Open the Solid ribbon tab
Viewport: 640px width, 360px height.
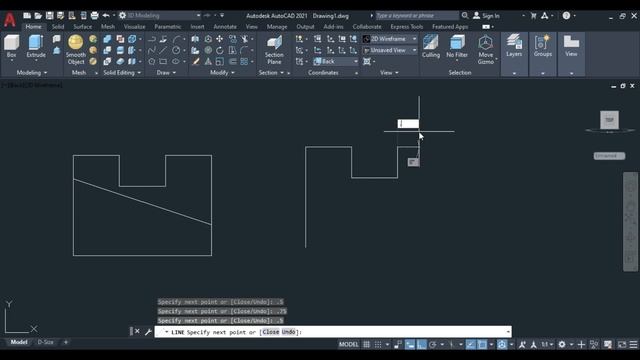point(58,27)
